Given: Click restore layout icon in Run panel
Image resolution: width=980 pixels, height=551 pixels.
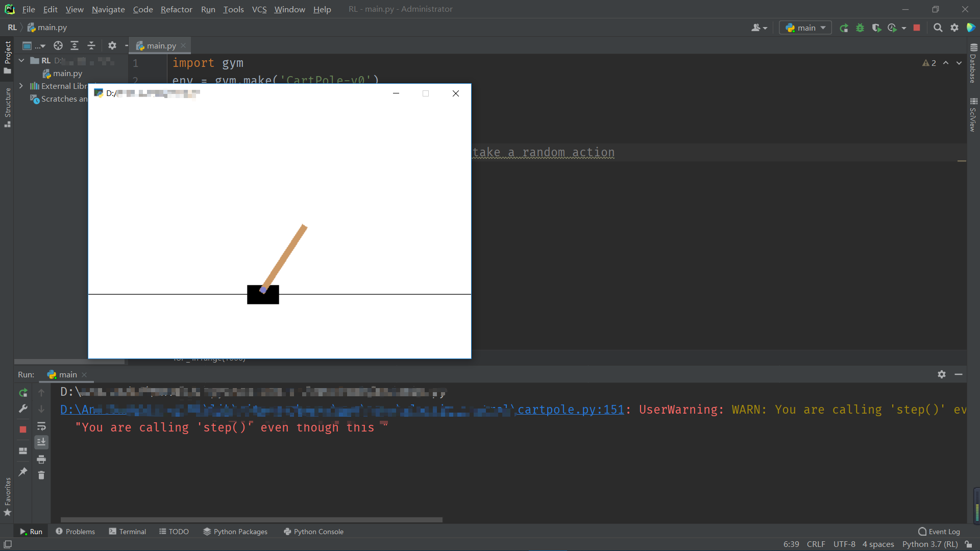Looking at the screenshot, I should 23,451.
